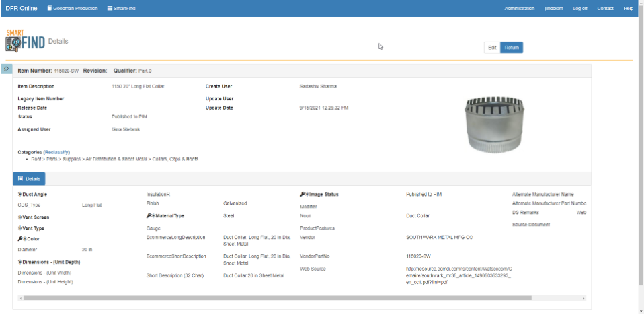Click CDS_Type value Long Flat
The height and width of the screenshot is (315, 644).
(x=92, y=205)
